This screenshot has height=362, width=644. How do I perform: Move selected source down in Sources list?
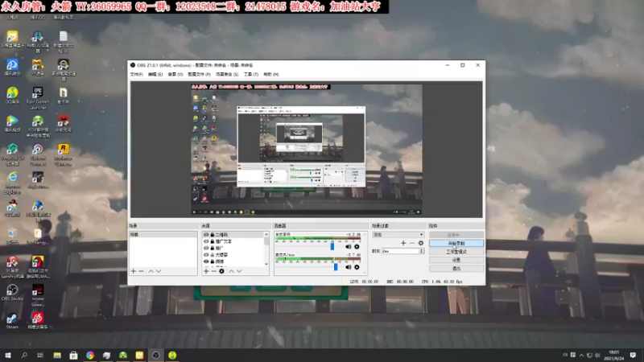[x=239, y=271]
